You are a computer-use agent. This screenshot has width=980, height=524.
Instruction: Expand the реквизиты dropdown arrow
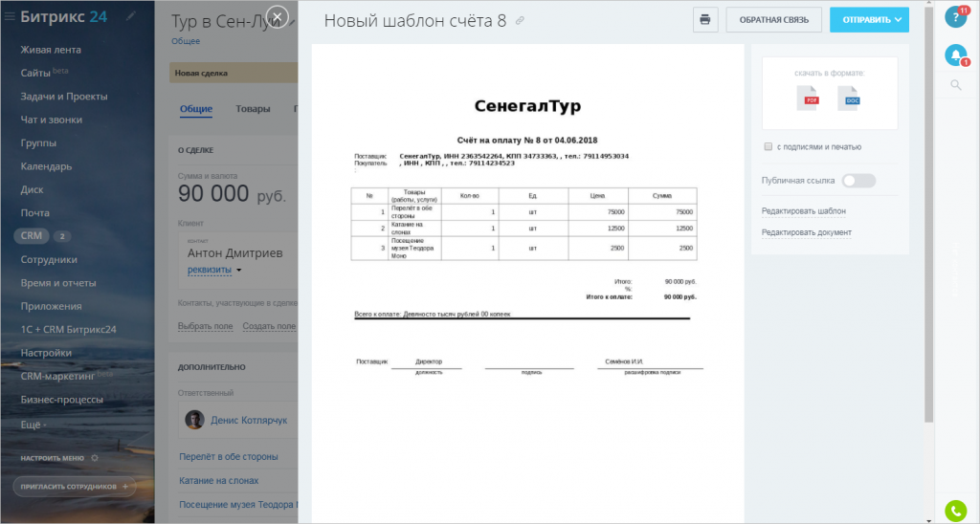coord(238,271)
